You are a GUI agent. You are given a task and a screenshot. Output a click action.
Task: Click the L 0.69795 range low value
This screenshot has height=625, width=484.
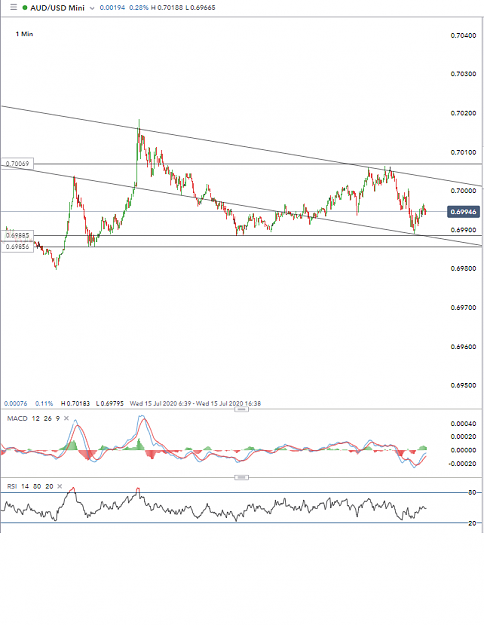[110, 403]
